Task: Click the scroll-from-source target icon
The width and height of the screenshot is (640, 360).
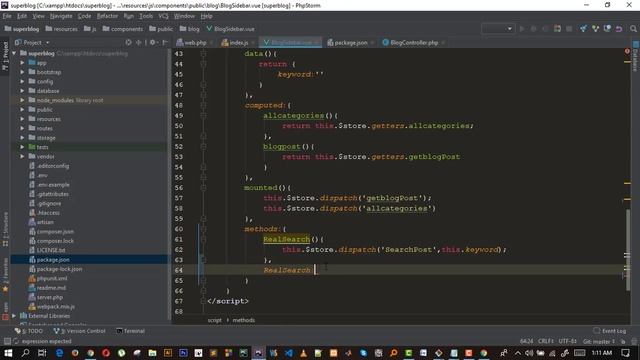Action: click(128, 42)
